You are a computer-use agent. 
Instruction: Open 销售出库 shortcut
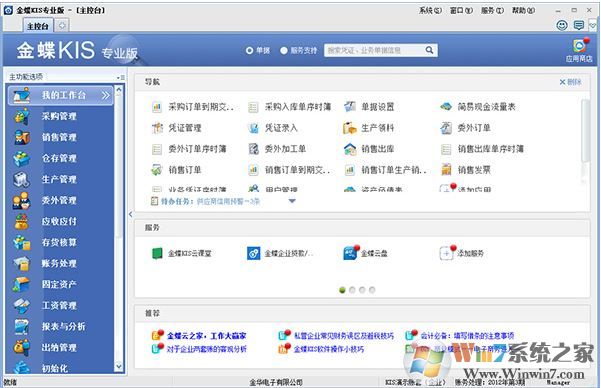pyautogui.click(x=369, y=149)
